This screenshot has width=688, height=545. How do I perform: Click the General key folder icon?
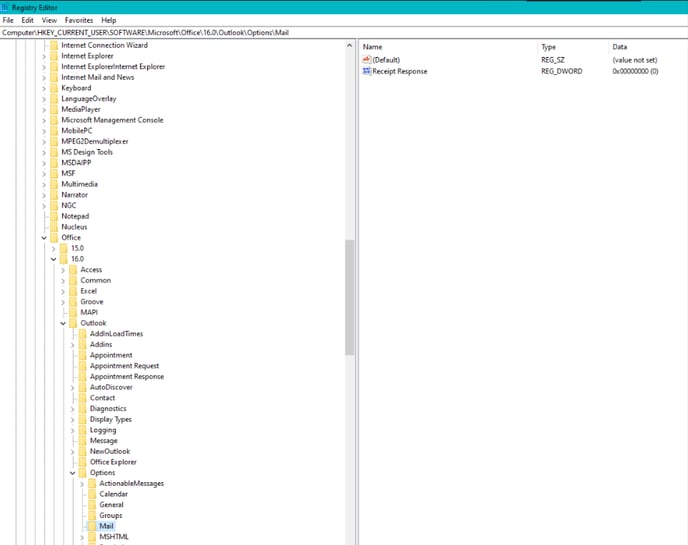click(92, 505)
